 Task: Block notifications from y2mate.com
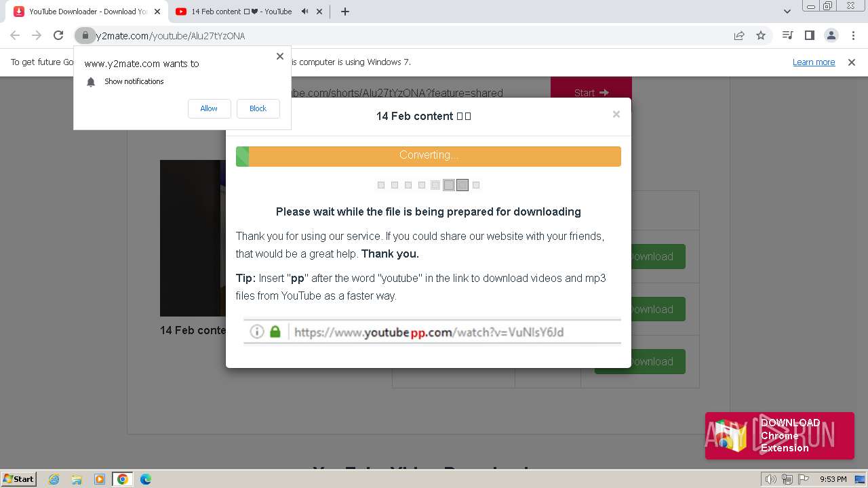258,108
